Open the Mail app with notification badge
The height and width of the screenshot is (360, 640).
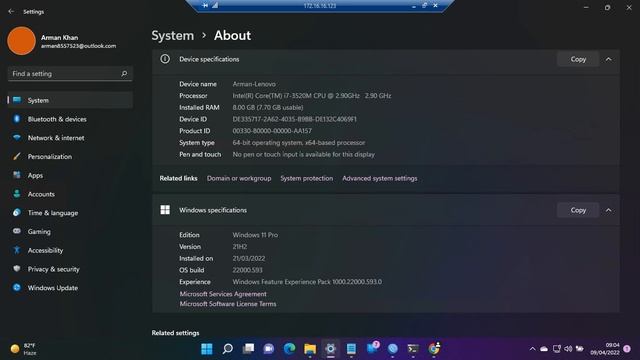pyautogui.click(x=372, y=348)
